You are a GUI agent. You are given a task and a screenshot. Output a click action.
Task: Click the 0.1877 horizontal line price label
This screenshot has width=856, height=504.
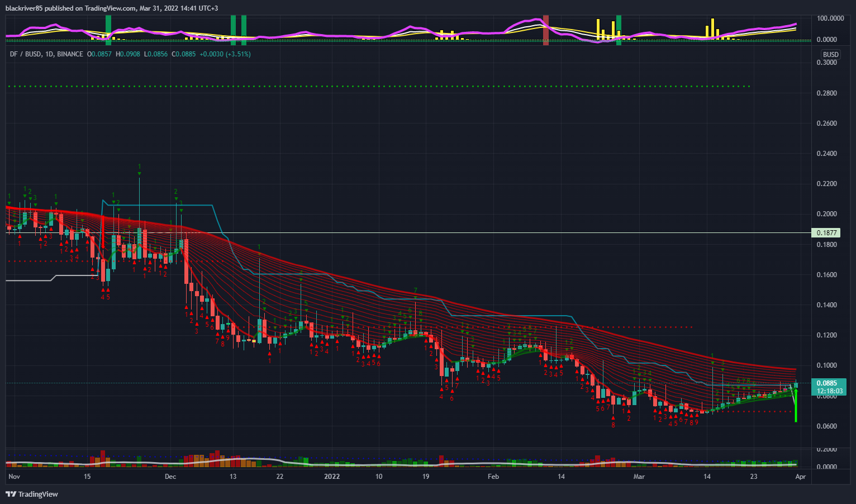[x=826, y=233]
